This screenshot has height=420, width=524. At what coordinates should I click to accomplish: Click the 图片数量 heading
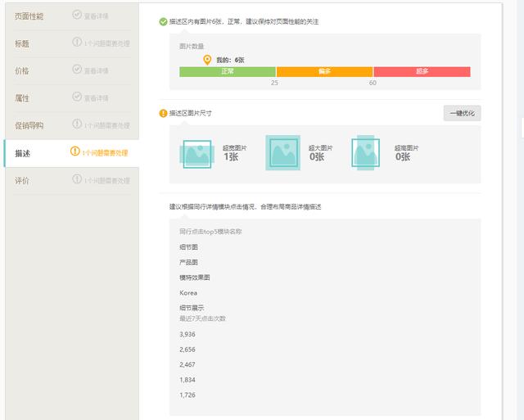point(192,46)
